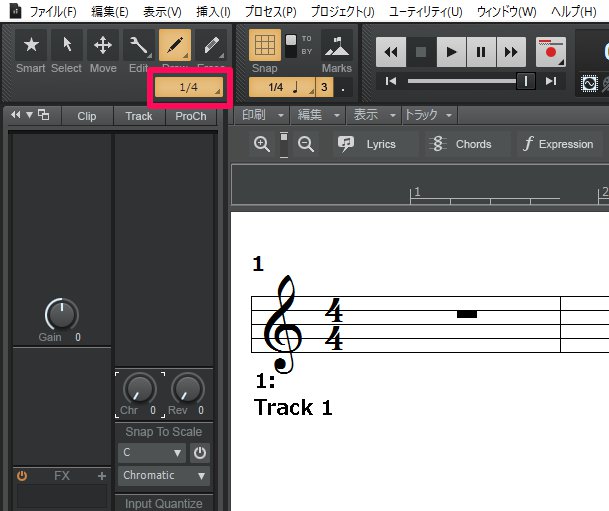Click the Record button

(551, 52)
